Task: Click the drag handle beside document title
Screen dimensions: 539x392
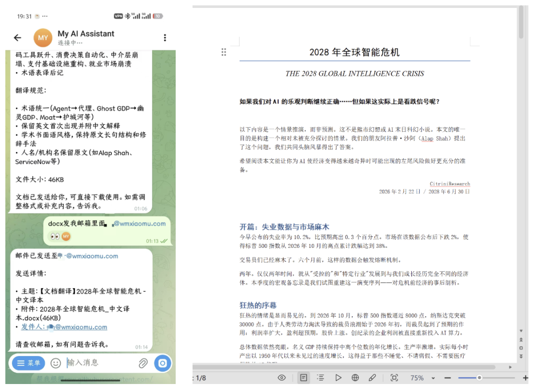Action: point(224,52)
